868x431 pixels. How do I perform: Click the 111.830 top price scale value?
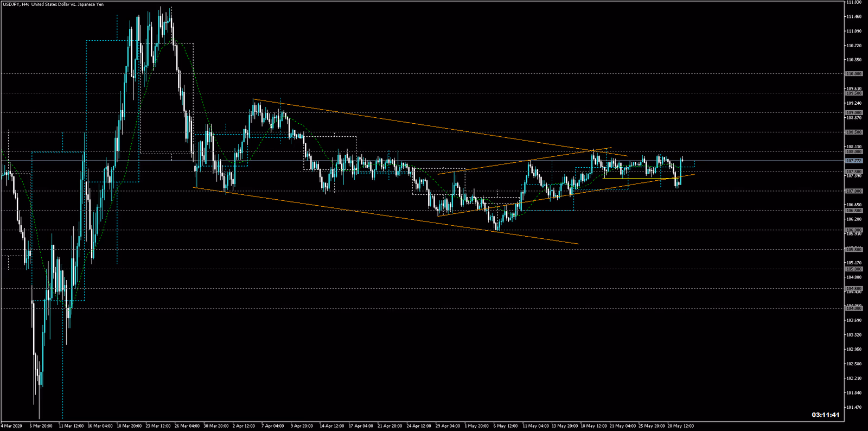(854, 3)
